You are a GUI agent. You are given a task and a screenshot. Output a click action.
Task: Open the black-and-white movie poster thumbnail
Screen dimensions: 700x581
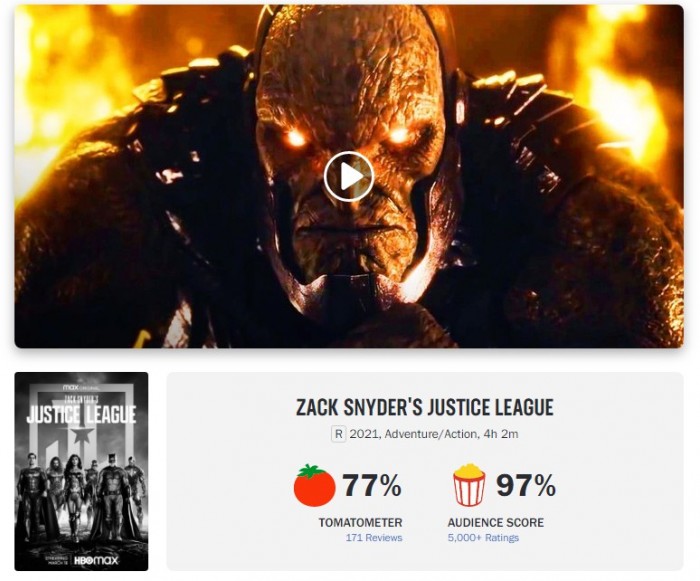tap(81, 471)
